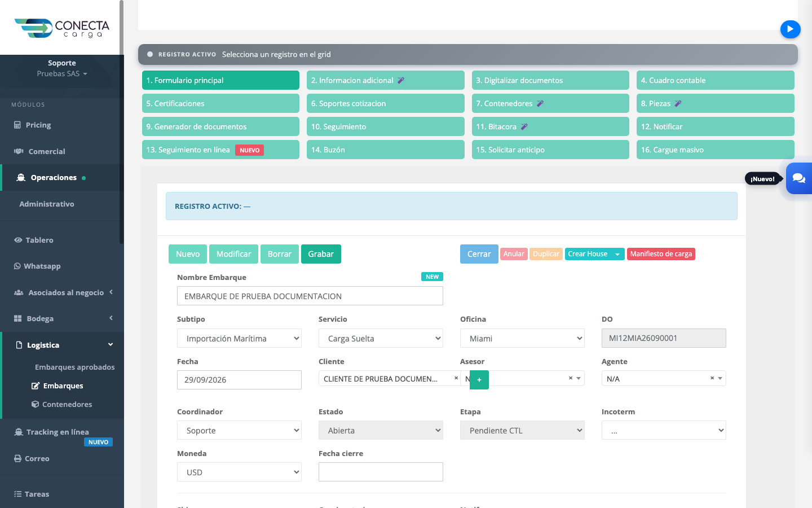Open the Coordinador dropdown
Viewport: 812px width, 508px height.
tap(239, 430)
